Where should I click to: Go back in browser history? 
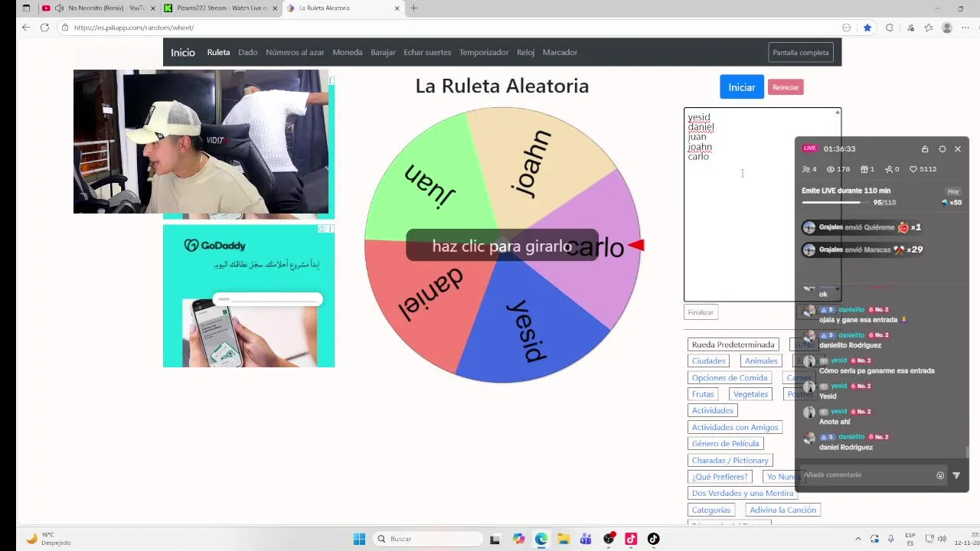pyautogui.click(x=26, y=28)
